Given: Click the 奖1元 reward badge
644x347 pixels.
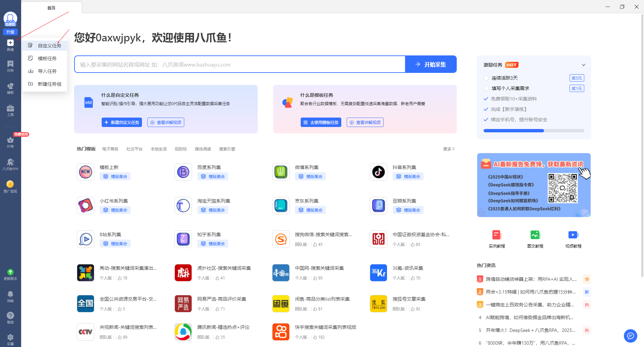Looking at the screenshot, I should coord(577,88).
